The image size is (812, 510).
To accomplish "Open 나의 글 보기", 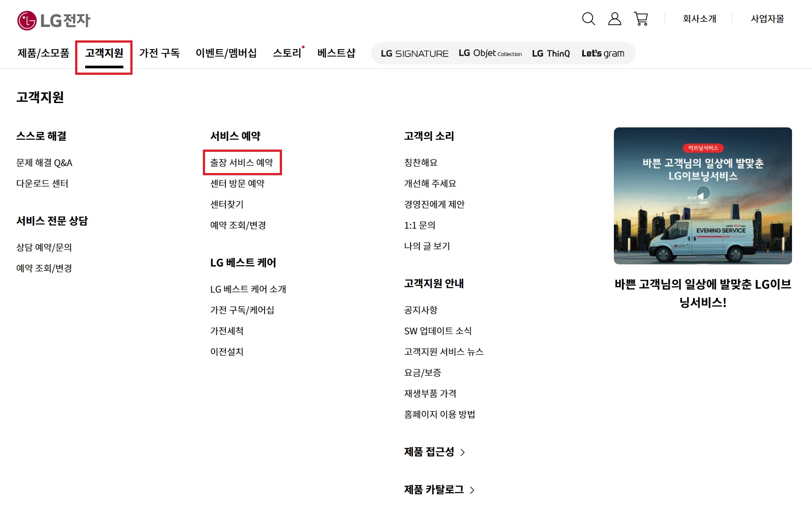I will coord(427,246).
